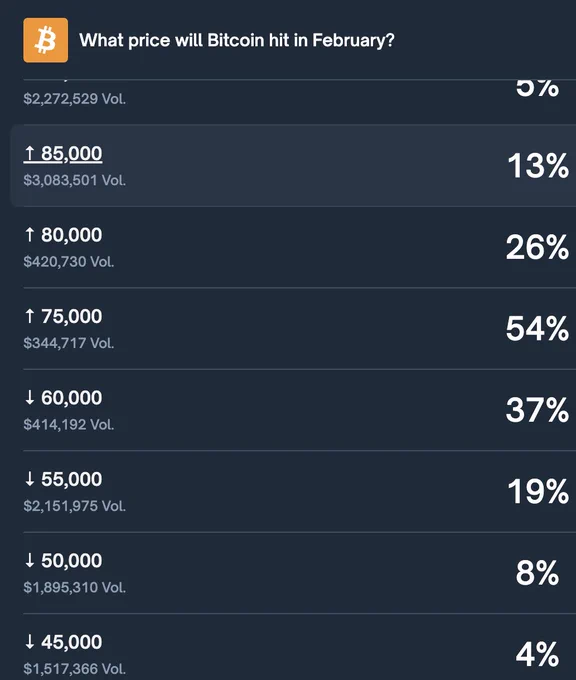Click the 19% probability for 55,000

tap(538, 491)
